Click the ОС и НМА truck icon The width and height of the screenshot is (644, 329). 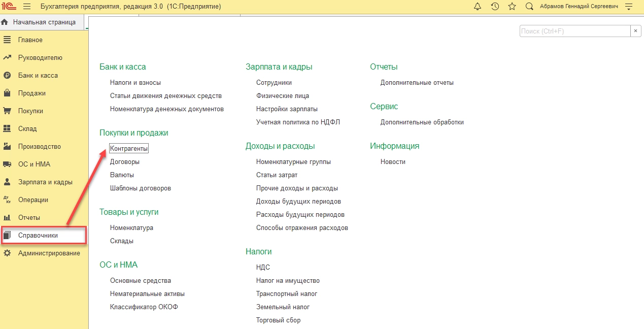coord(7,164)
